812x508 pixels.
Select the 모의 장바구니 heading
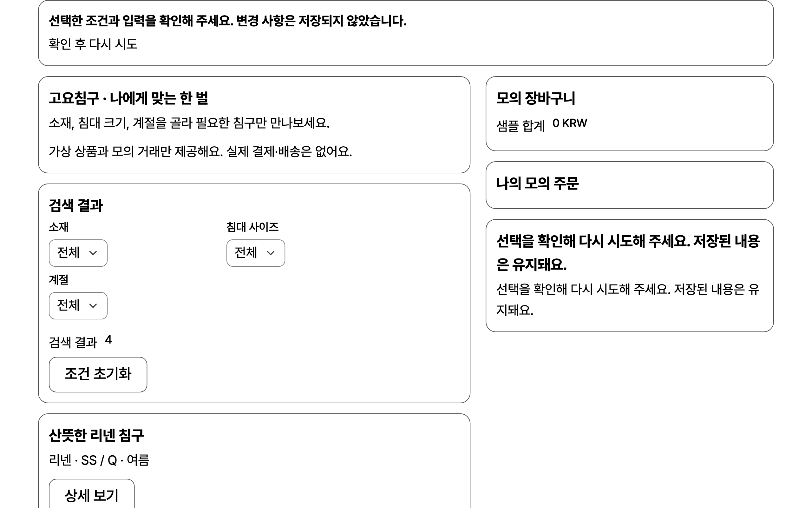pos(536,98)
